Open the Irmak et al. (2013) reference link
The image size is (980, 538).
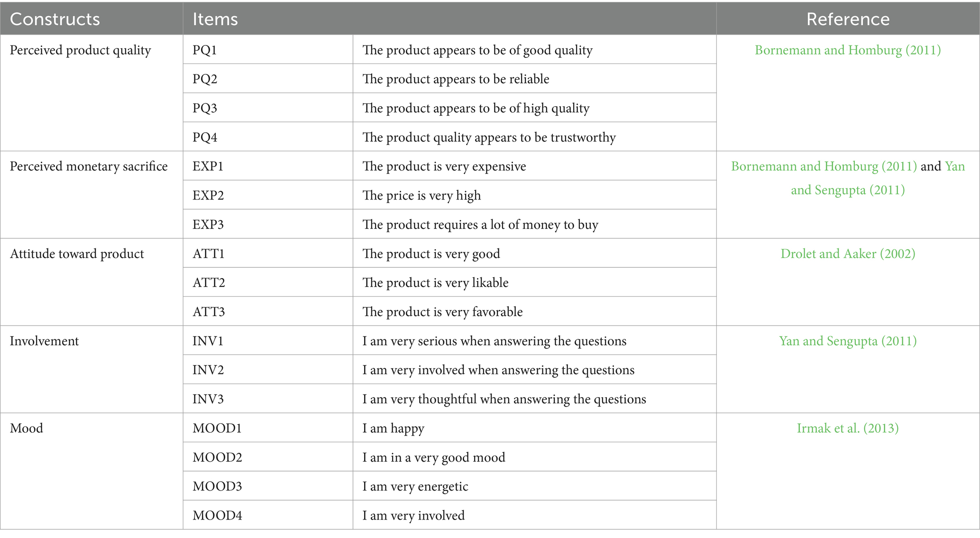pyautogui.click(x=847, y=428)
